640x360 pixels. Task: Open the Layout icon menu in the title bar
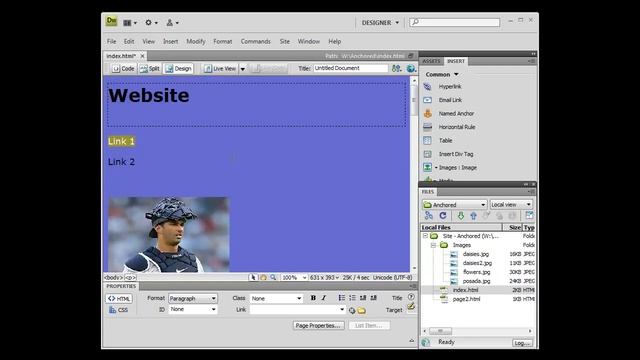(x=130, y=23)
